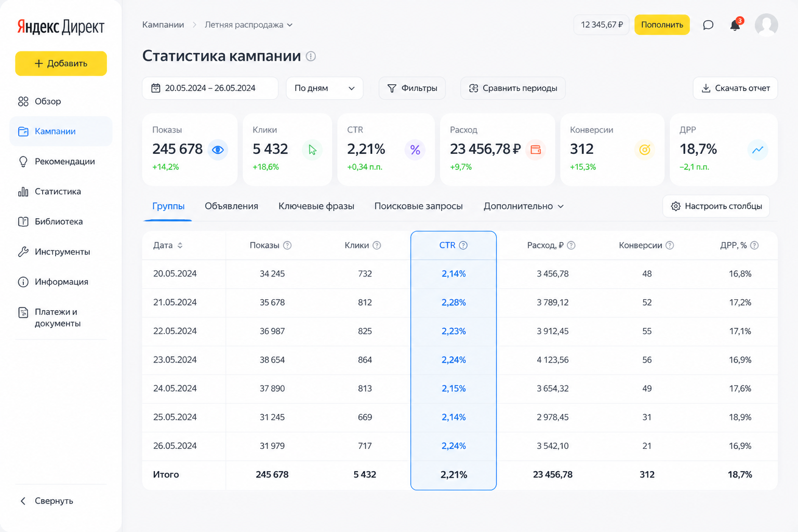This screenshot has width=798, height=532.
Task: Open the Фильтры button
Action: (x=412, y=88)
